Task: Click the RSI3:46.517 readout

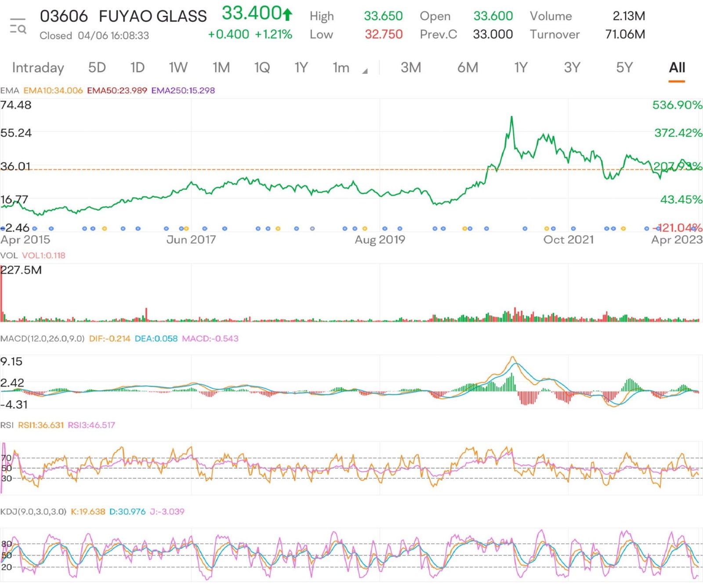Action: coord(91,425)
